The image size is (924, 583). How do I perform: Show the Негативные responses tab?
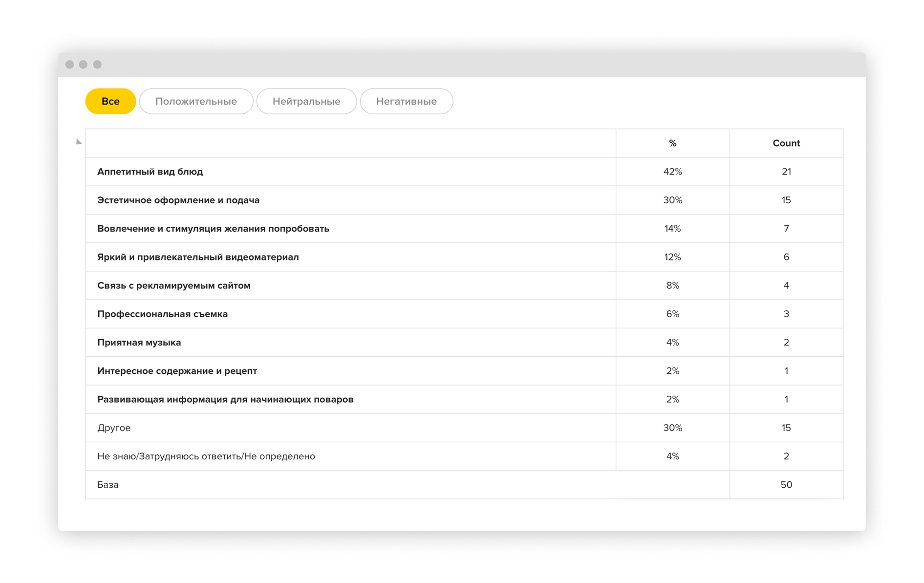406,101
